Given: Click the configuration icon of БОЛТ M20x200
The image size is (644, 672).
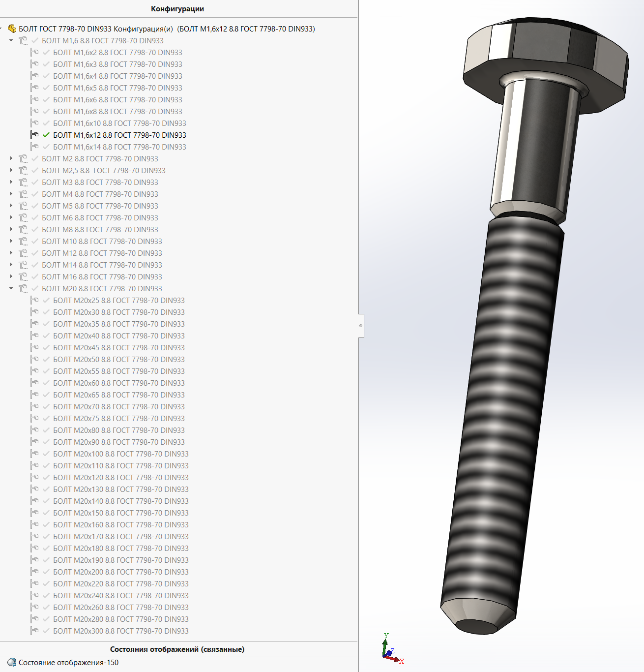Looking at the screenshot, I should pyautogui.click(x=34, y=572).
